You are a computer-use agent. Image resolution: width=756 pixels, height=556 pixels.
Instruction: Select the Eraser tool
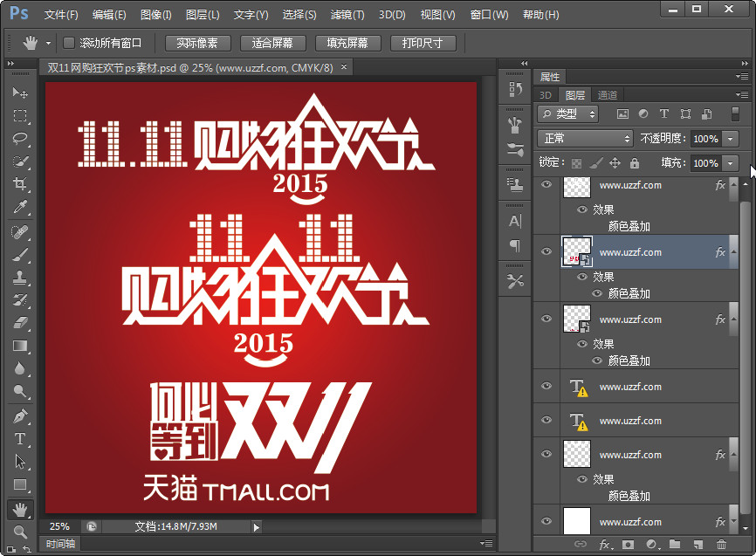tap(20, 323)
